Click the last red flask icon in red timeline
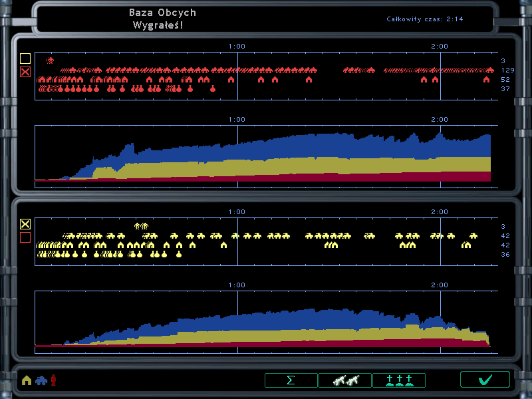Viewport: 532px width, 399px height. point(213,89)
